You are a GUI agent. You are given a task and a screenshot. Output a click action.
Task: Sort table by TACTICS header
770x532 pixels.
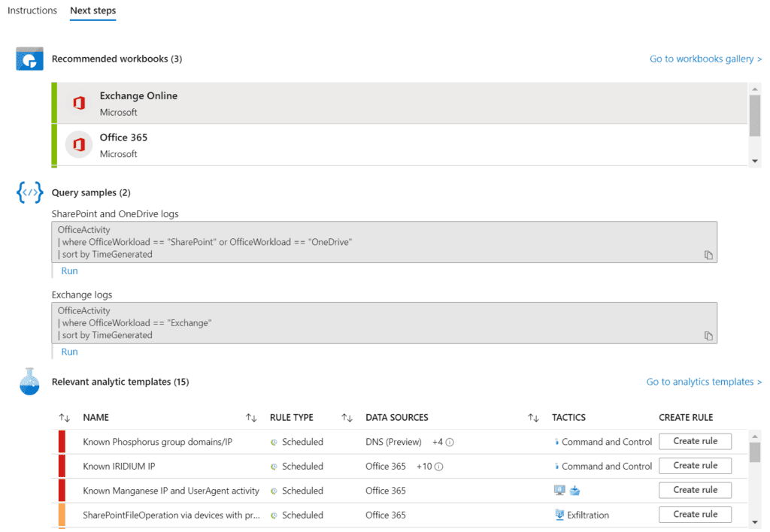(568, 418)
